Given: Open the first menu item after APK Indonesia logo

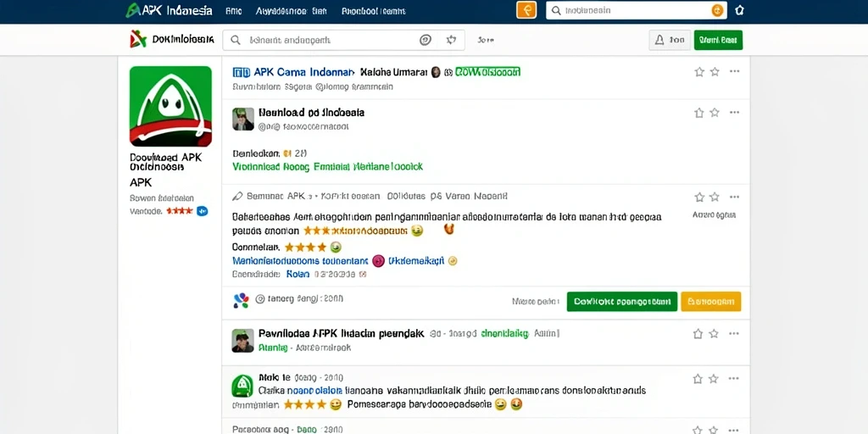Looking at the screenshot, I should (x=234, y=10).
